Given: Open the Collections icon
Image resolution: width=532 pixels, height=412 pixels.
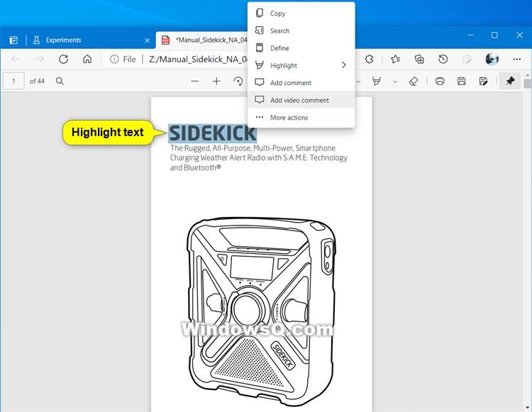Looking at the screenshot, I should pos(419,60).
